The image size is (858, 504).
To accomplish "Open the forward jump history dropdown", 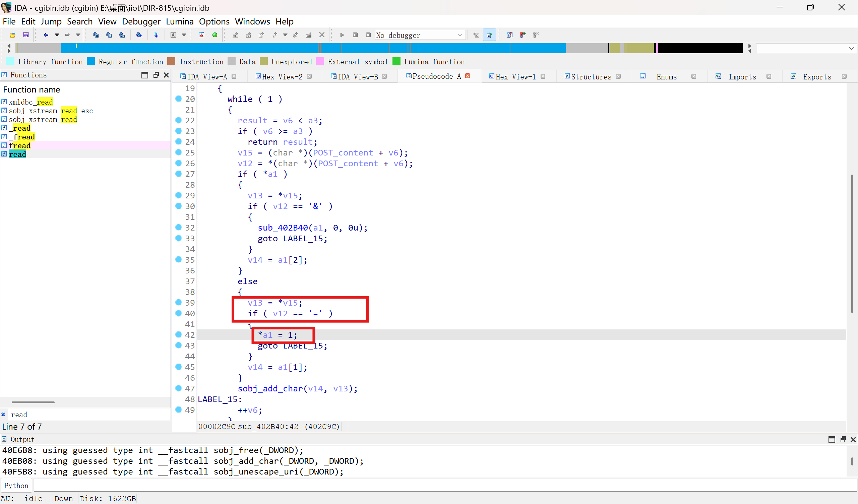I will (x=78, y=35).
